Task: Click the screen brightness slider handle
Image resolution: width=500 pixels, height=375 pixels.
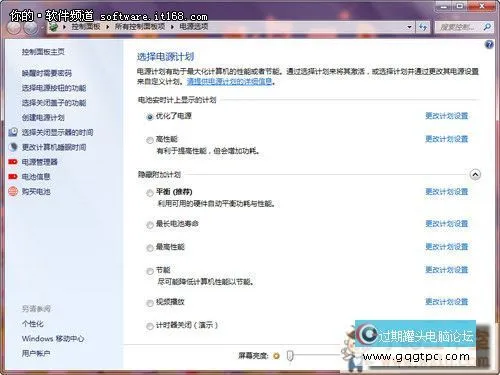Action: point(290,356)
